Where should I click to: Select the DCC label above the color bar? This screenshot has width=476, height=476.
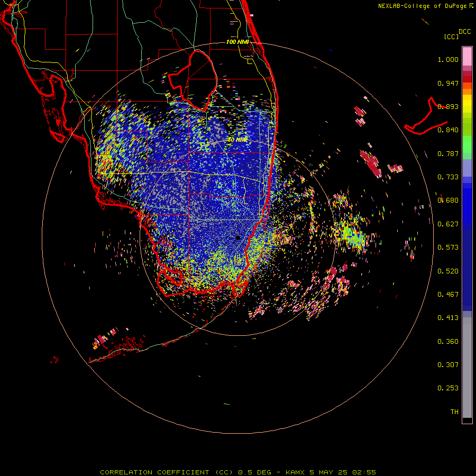tap(464, 32)
